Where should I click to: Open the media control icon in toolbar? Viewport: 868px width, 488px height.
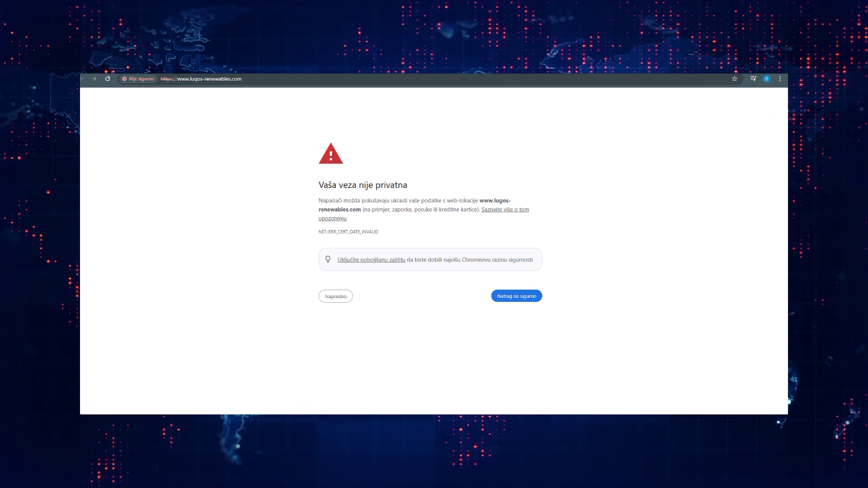coord(753,79)
